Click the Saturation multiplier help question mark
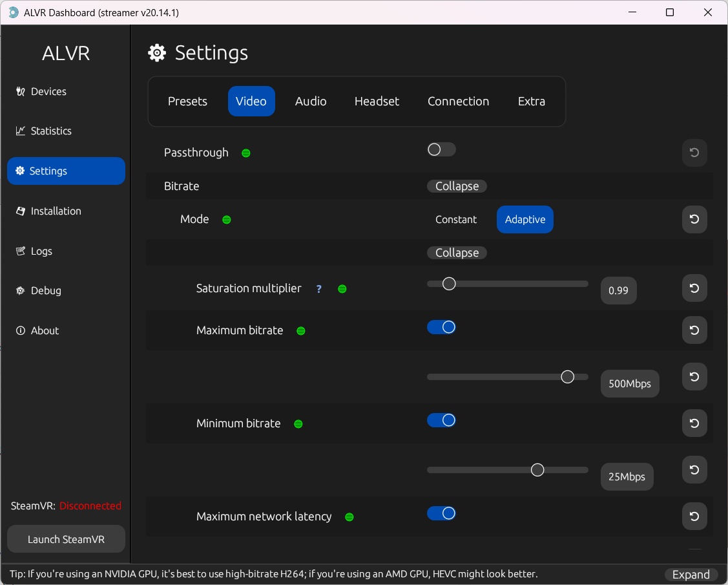This screenshot has height=585, width=728. tap(318, 289)
